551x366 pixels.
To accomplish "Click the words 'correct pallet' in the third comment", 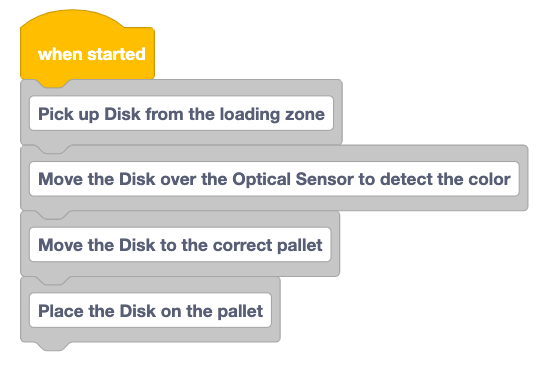I will pyautogui.click(x=267, y=245).
